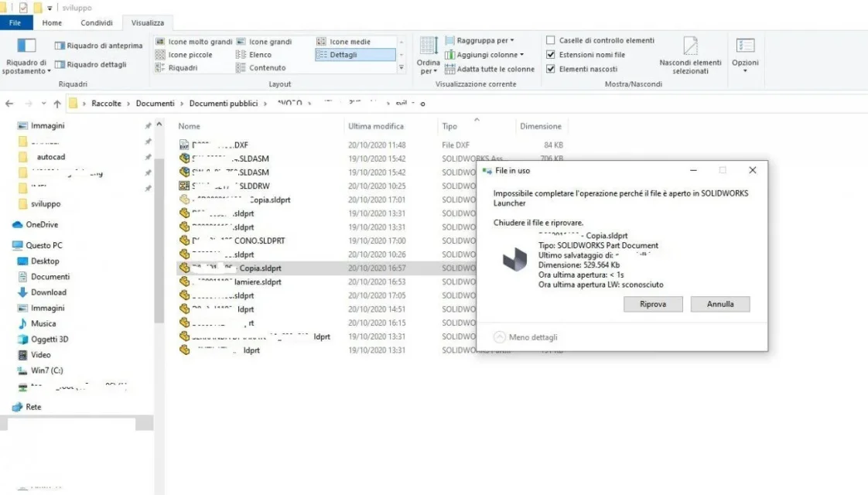Go back with the back arrow
This screenshot has width=868, height=495.
(x=9, y=104)
